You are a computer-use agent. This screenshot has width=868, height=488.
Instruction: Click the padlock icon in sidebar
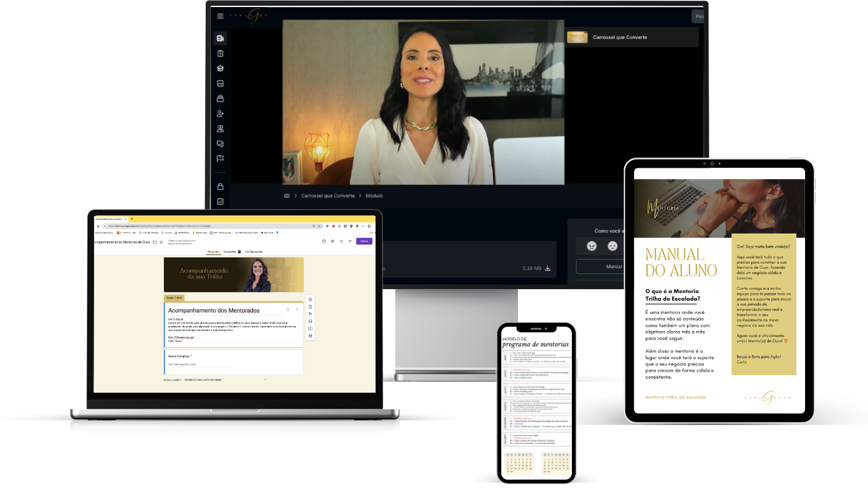point(220,187)
